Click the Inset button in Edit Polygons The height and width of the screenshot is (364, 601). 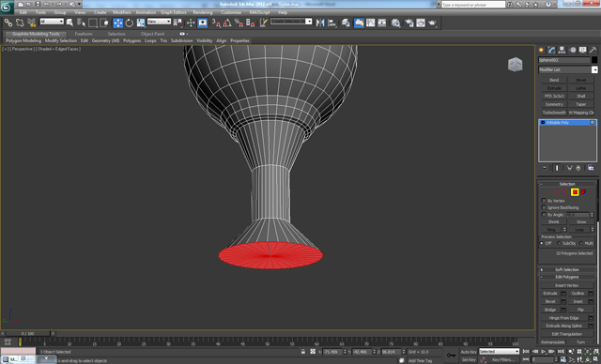pyautogui.click(x=578, y=301)
